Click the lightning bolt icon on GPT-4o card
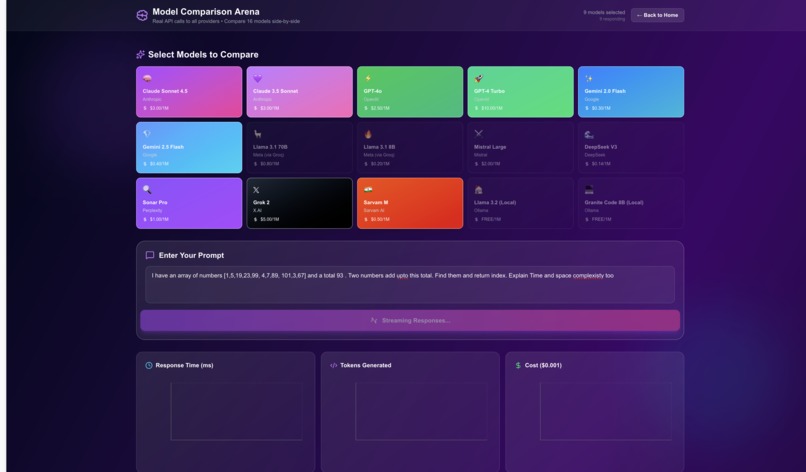Screen dimensions: 806x472 point(368,79)
